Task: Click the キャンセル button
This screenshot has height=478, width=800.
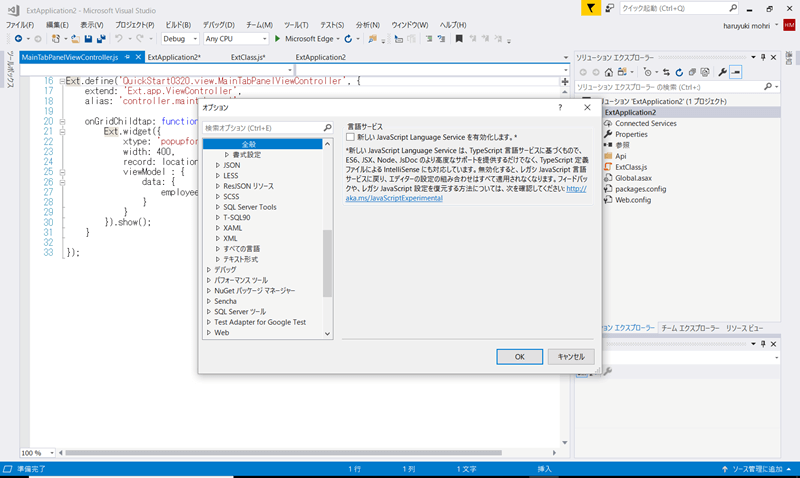Action: (x=571, y=357)
